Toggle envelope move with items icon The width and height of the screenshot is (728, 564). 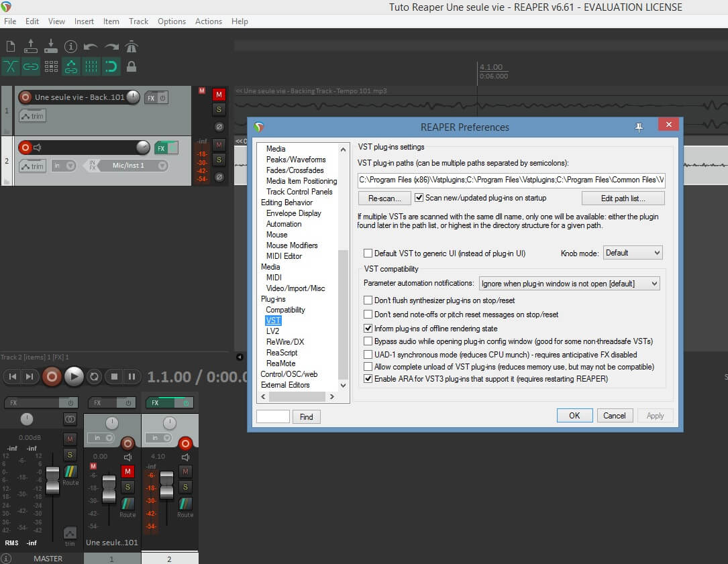tap(71, 66)
